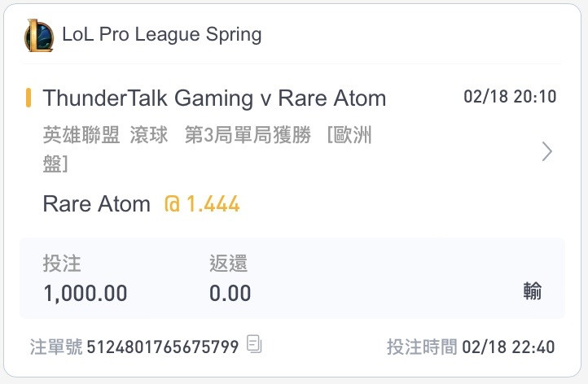Image resolution: width=588 pixels, height=384 pixels.
Task: Click the 輸 result status
Action: [x=533, y=291]
